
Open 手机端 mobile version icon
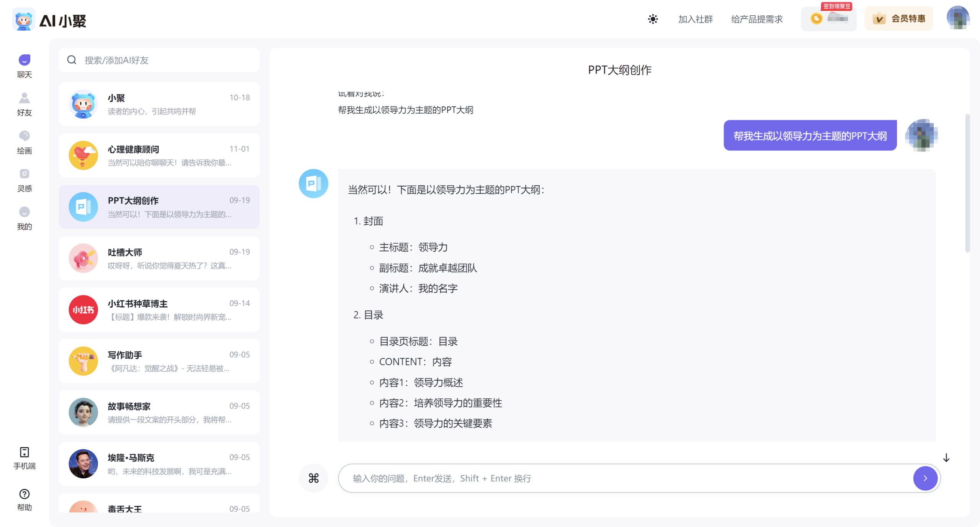24,457
